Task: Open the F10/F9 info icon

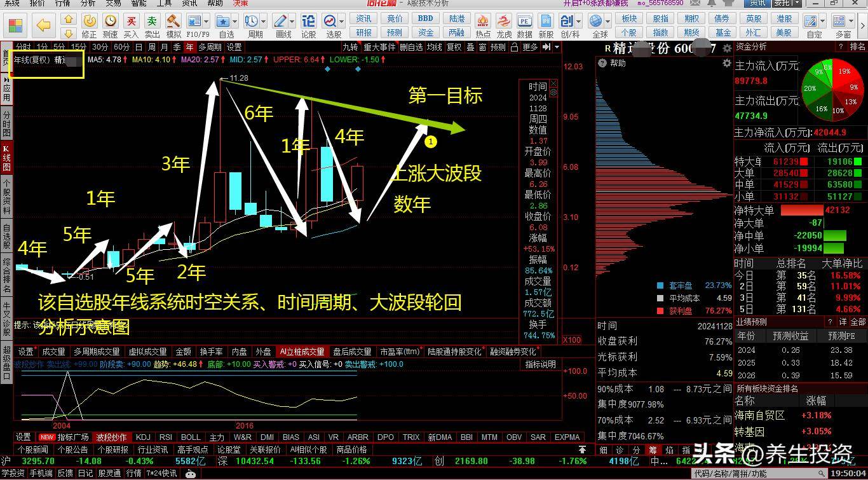Action: point(194,22)
